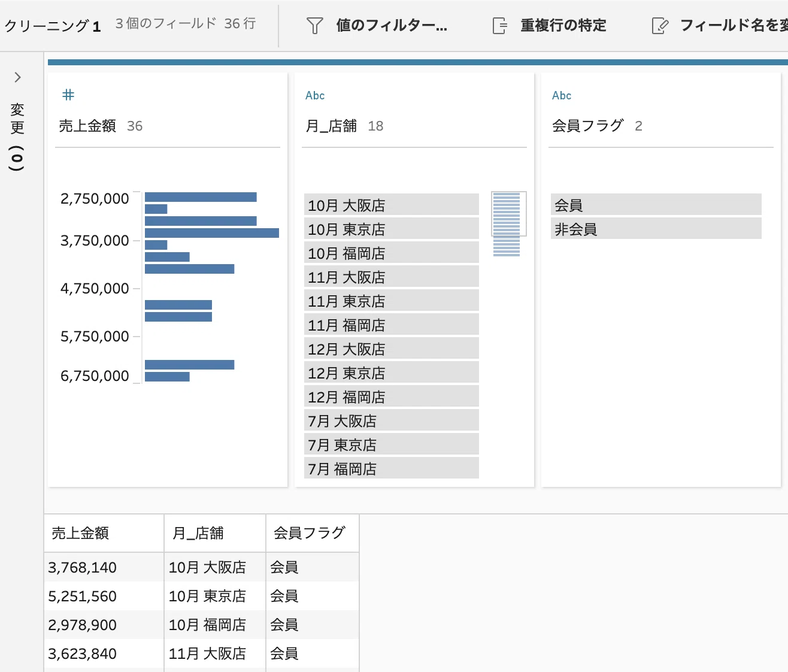Select the 会員 value in 会員フラグ card
788x672 pixels.
[656, 205]
